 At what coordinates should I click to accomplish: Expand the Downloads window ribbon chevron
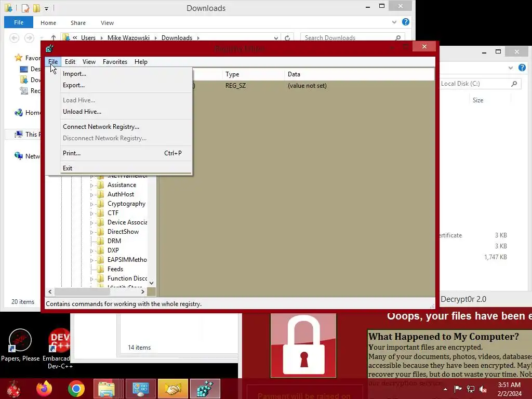(394, 22)
